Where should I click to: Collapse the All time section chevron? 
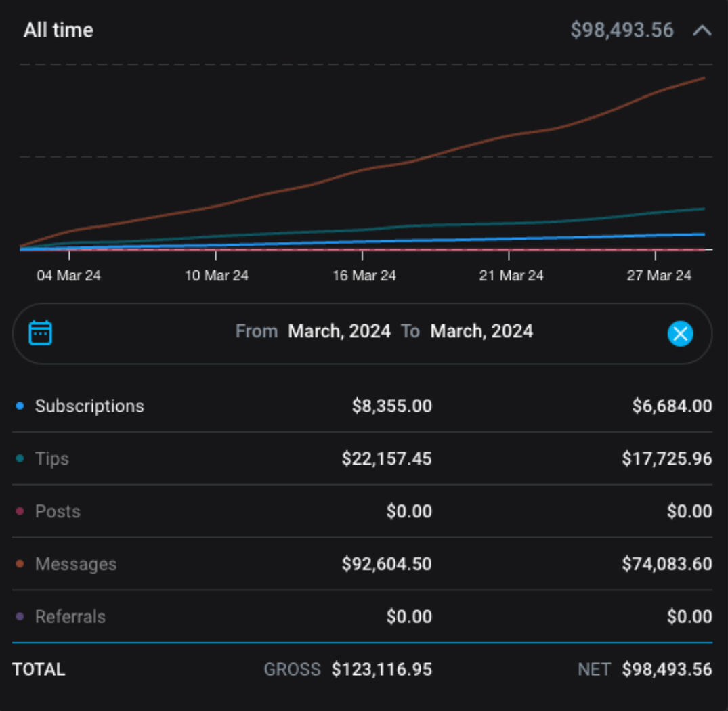[x=702, y=30]
